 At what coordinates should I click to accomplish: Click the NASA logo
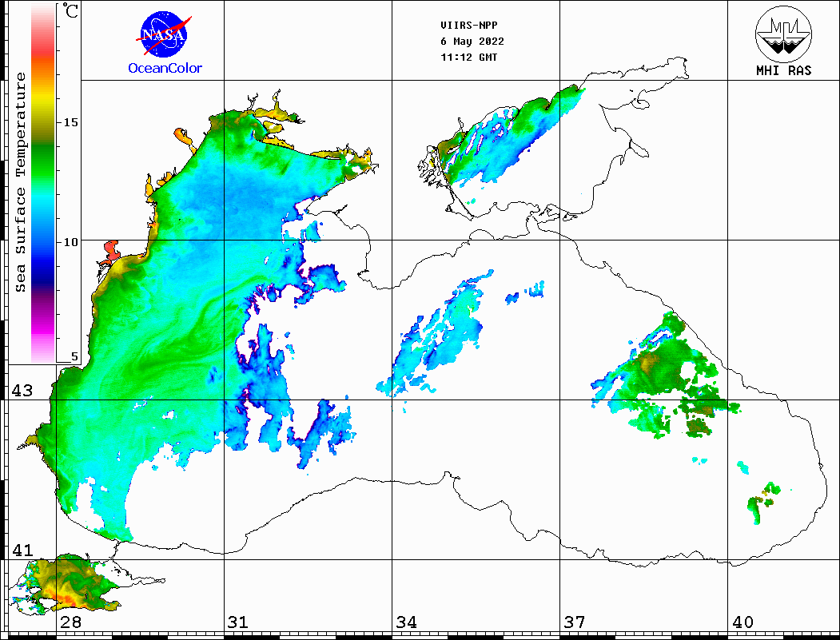coord(164,35)
